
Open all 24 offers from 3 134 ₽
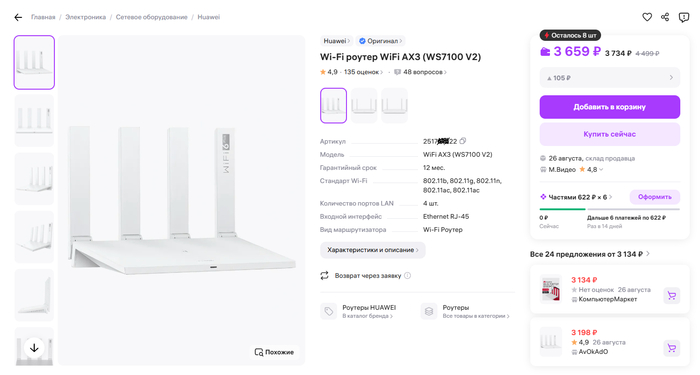coord(589,254)
